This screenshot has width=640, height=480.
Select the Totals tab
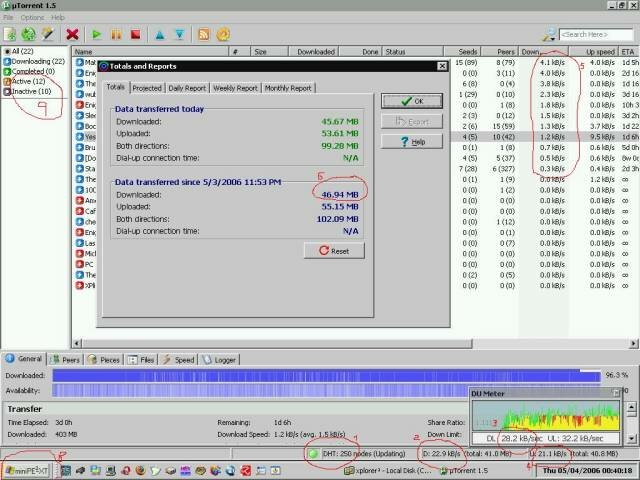click(116, 87)
